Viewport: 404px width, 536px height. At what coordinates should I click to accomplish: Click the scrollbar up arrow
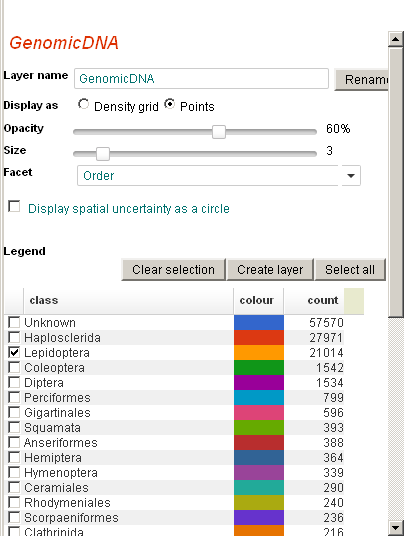[x=396, y=39]
